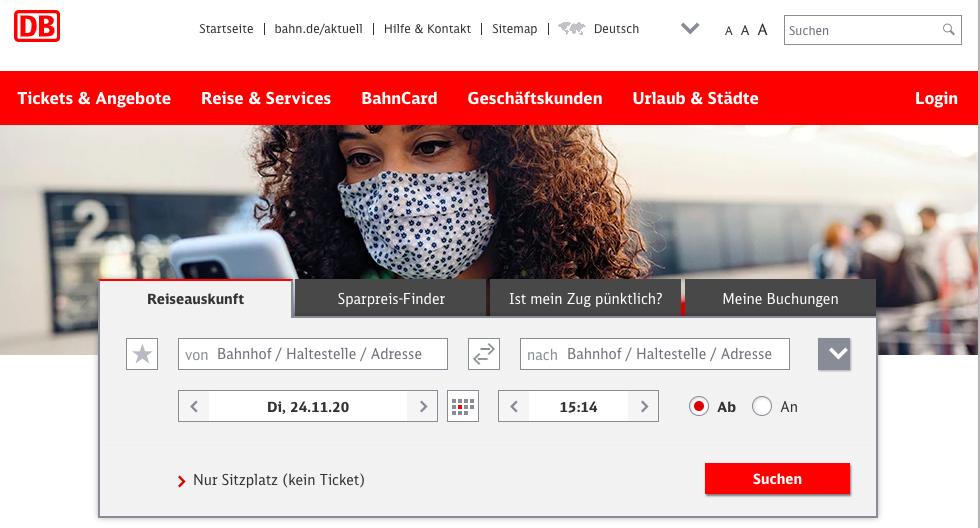
Task: Click the search magnifier icon
Action: 949,29
